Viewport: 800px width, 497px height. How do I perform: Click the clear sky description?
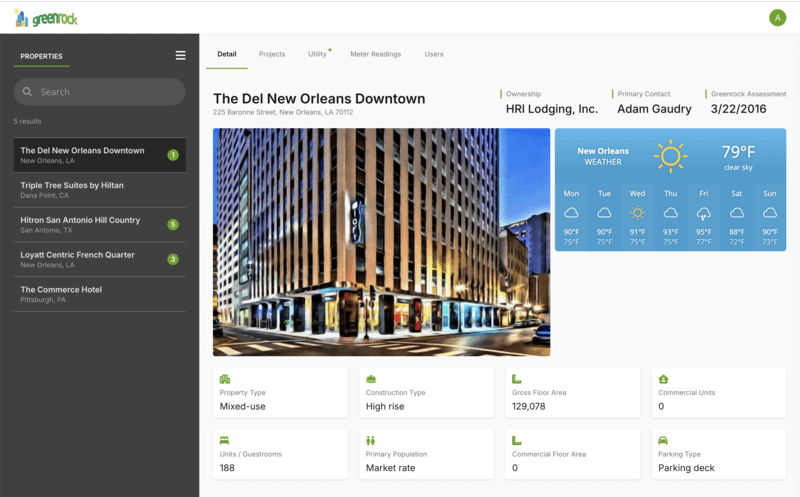tap(738, 167)
